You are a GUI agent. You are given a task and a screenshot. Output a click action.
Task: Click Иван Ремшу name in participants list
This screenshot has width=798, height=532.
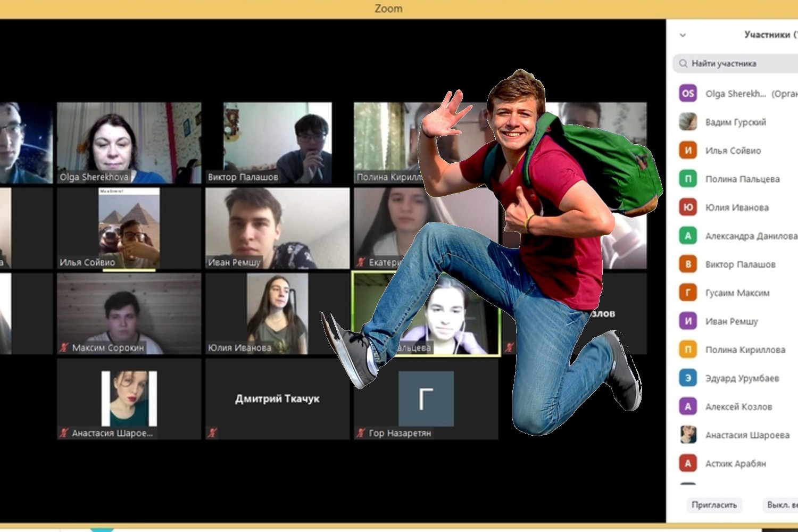(731, 321)
